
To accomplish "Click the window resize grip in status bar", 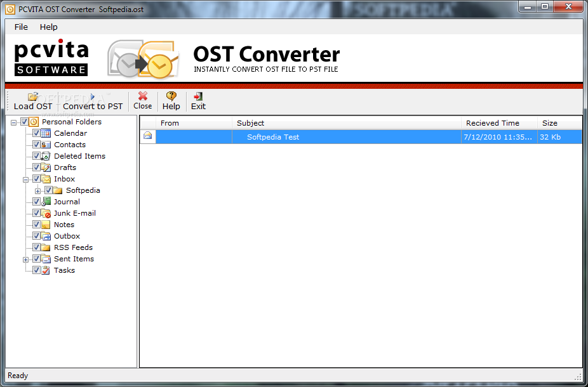I will click(x=578, y=376).
